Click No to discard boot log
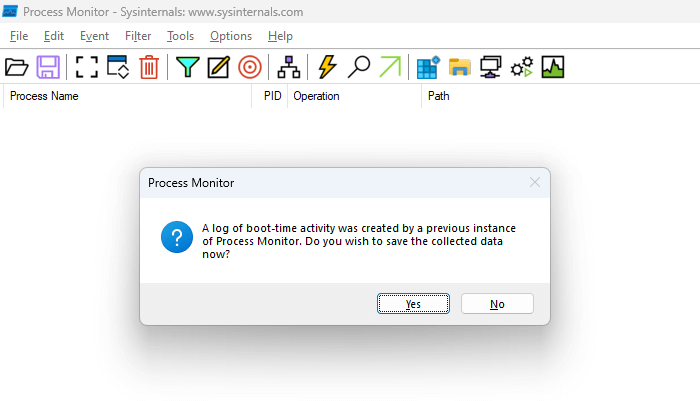This screenshot has width=700, height=401. pyautogui.click(x=497, y=304)
